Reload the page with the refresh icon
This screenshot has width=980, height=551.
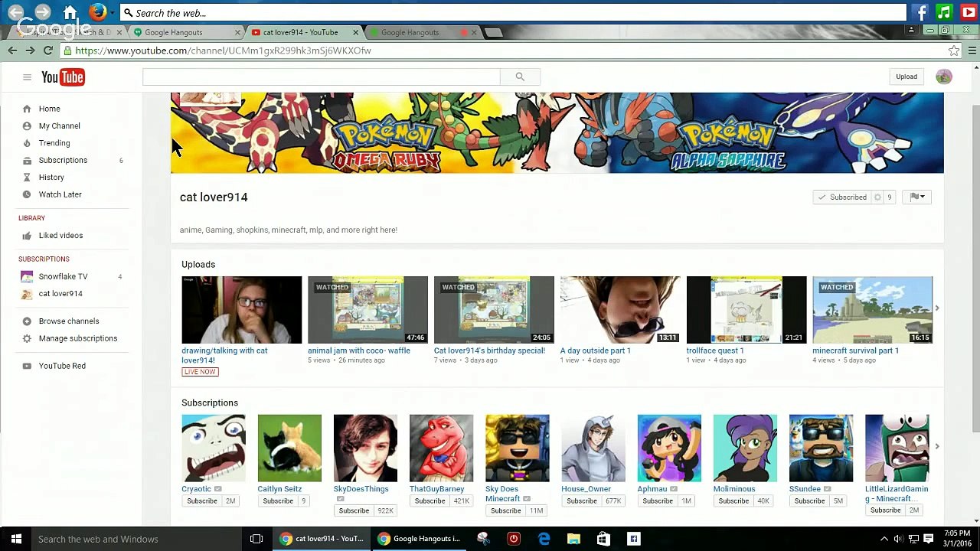(x=47, y=51)
